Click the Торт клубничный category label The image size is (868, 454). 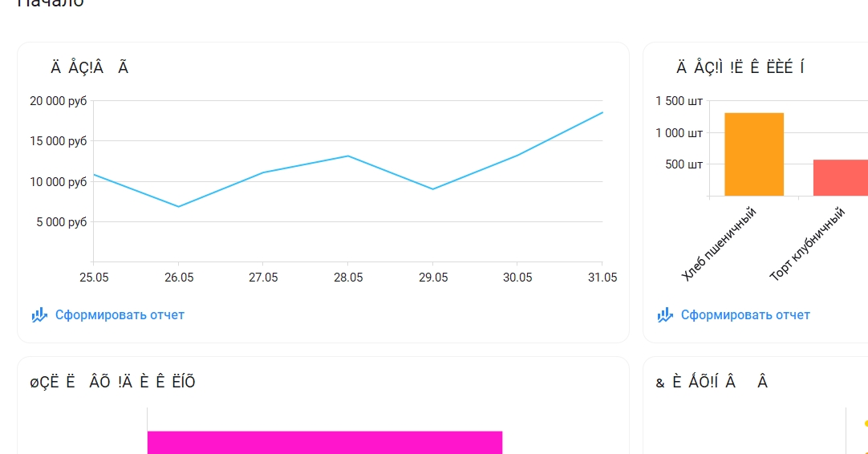click(808, 244)
